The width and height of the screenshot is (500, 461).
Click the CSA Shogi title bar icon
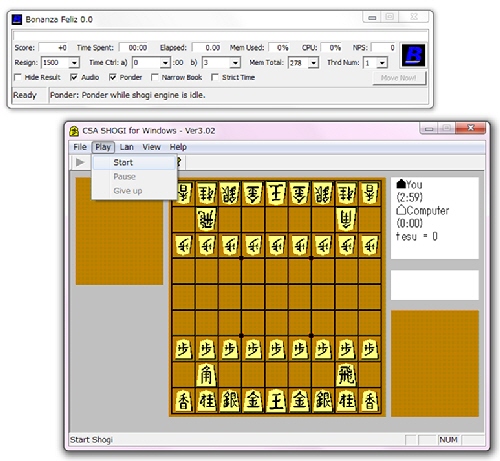[74, 131]
